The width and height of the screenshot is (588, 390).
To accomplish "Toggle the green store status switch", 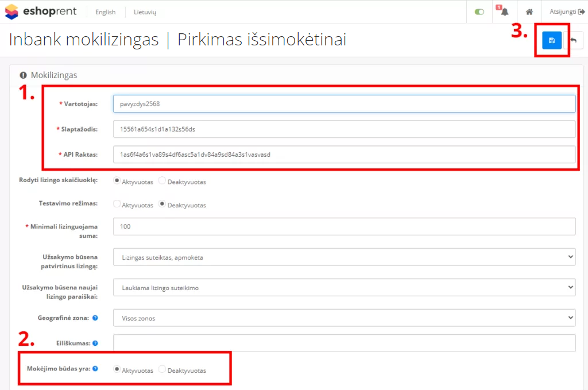I will point(479,12).
